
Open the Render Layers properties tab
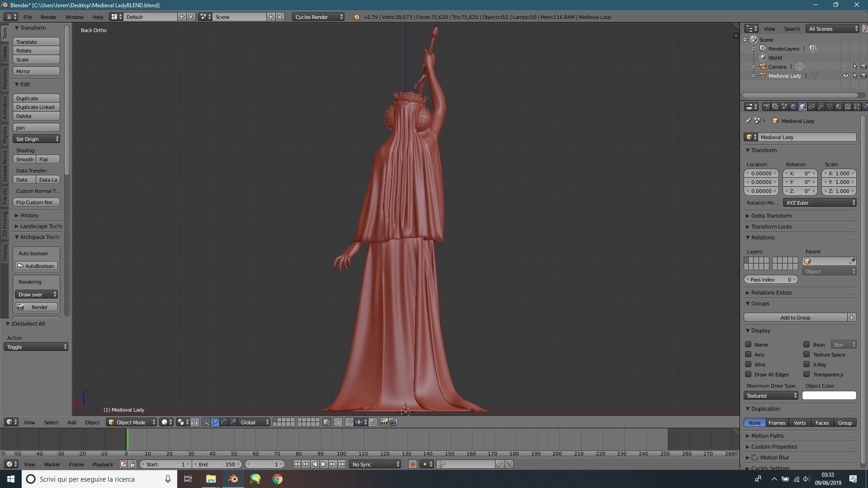[x=775, y=107]
